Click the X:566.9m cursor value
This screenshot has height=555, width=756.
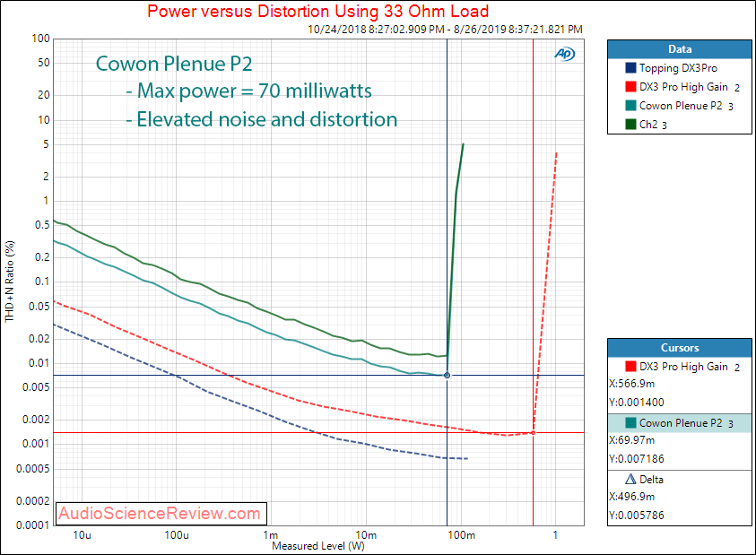(x=631, y=384)
